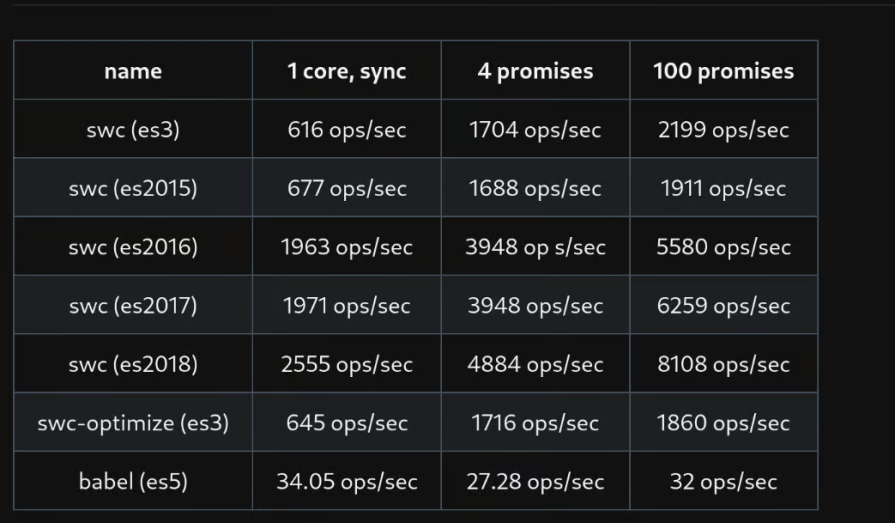895x523 pixels.
Task: Select the "swc-optimize (es3)" name cell
Action: tap(133, 423)
